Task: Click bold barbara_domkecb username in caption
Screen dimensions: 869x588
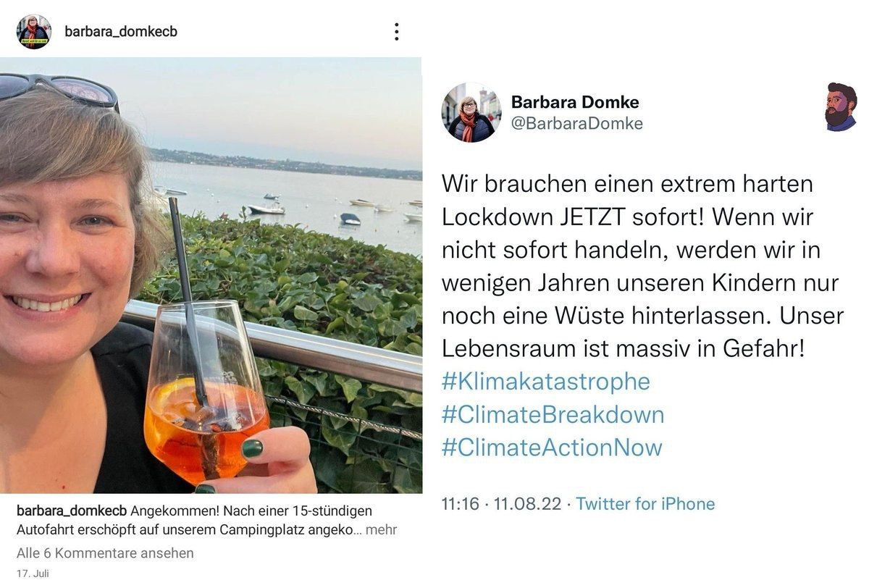Action: (x=72, y=511)
